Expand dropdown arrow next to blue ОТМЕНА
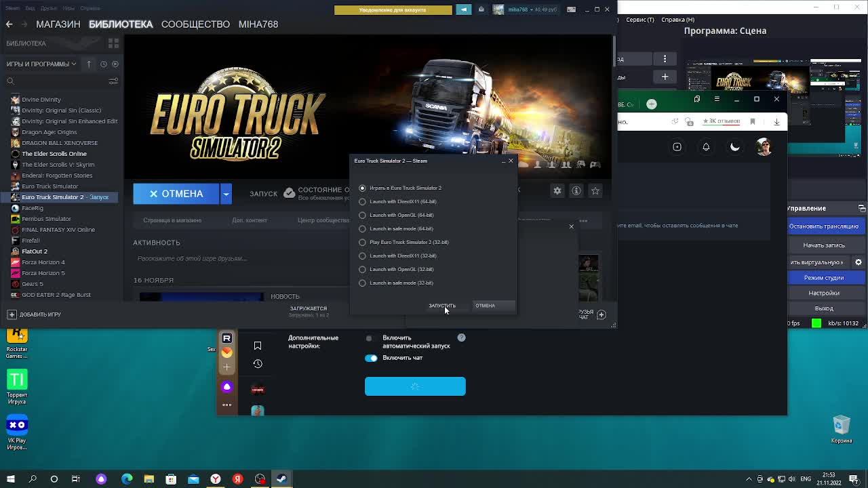Screen dimensions: 868x488 pos(226,194)
